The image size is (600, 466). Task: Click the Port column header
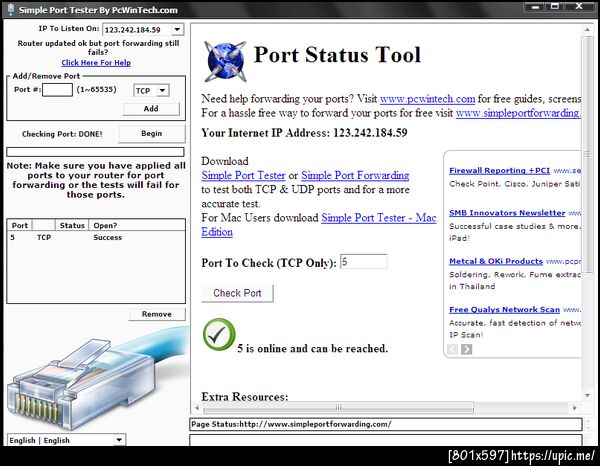point(20,225)
